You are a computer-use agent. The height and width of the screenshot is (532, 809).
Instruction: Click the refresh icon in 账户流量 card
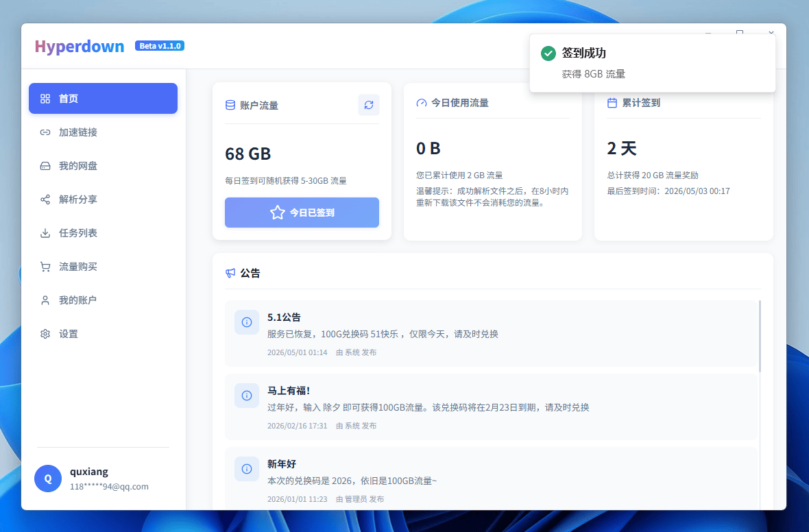coord(368,105)
